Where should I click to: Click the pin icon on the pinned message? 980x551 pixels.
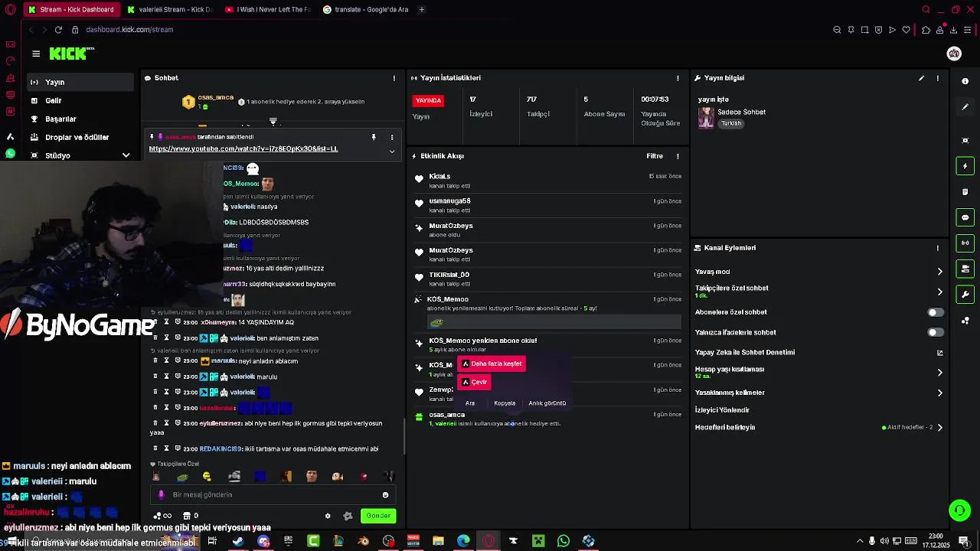(x=374, y=137)
